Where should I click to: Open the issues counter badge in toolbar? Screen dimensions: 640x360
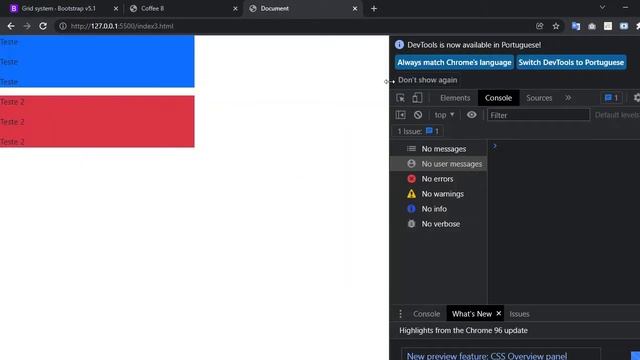tap(611, 98)
